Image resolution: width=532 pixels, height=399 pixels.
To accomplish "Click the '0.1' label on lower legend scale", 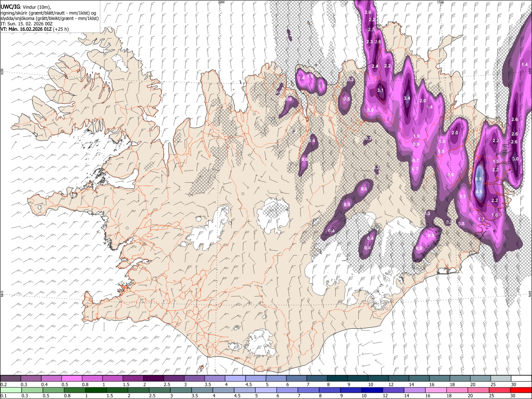I will point(3,396).
